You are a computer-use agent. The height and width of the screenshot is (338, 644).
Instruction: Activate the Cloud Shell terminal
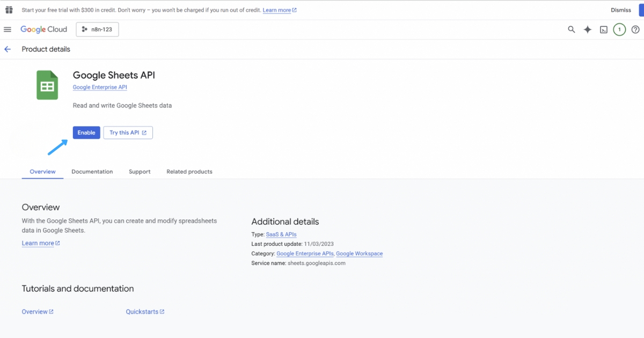603,30
